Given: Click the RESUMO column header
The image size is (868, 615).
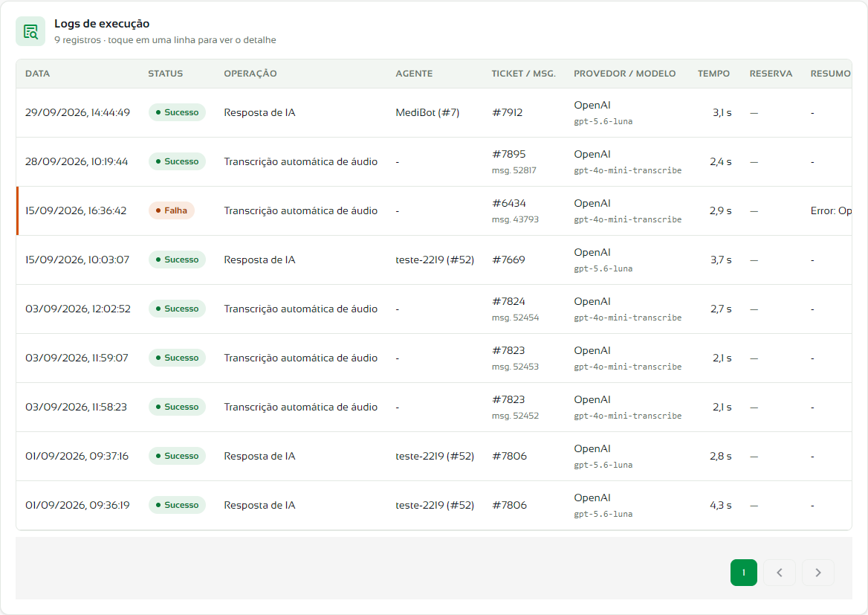Looking at the screenshot, I should (830, 74).
